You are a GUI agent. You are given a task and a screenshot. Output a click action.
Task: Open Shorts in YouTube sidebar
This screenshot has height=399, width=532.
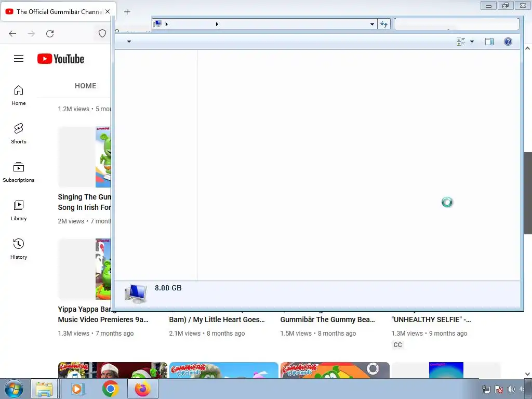tap(19, 134)
